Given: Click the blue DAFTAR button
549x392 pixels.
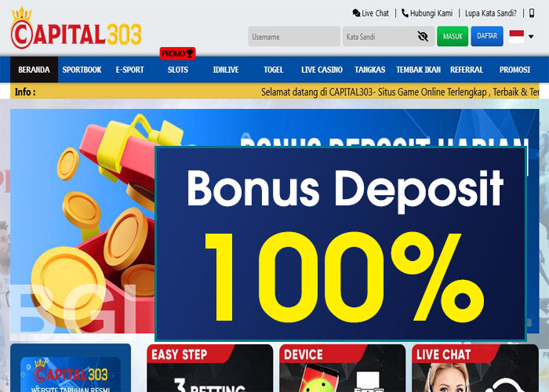Looking at the screenshot, I should 487,36.
